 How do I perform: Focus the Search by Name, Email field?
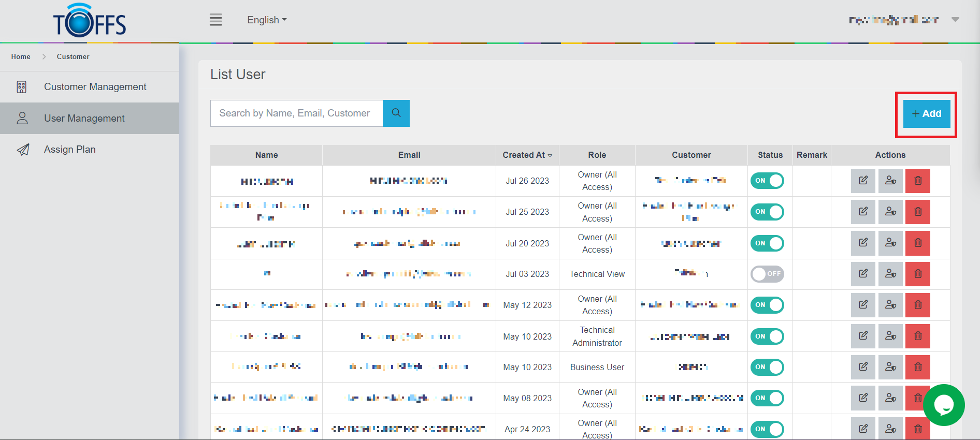(x=296, y=113)
